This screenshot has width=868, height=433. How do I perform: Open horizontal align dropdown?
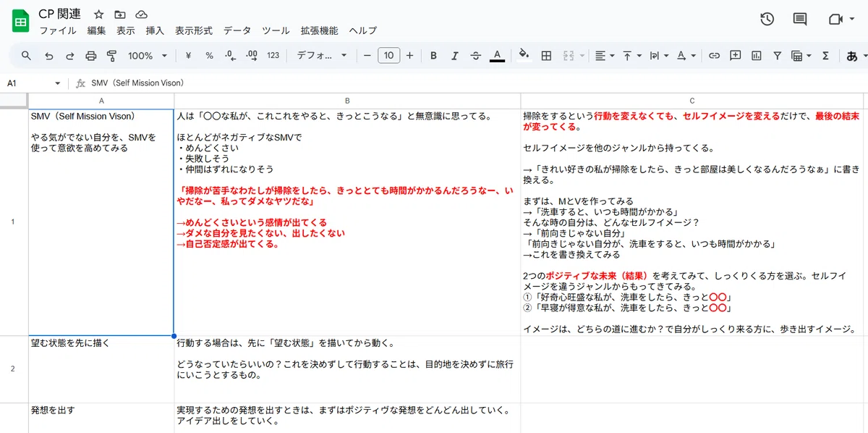click(604, 56)
